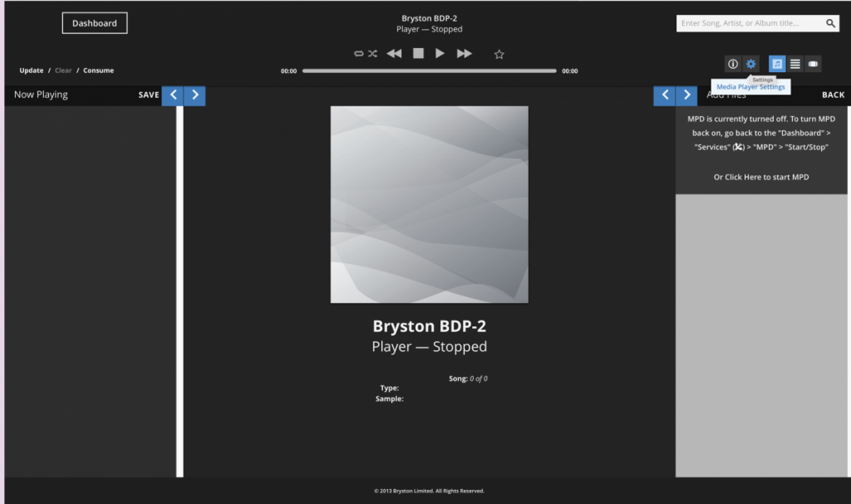Click the Update playlist option
The image size is (851, 504).
click(32, 71)
